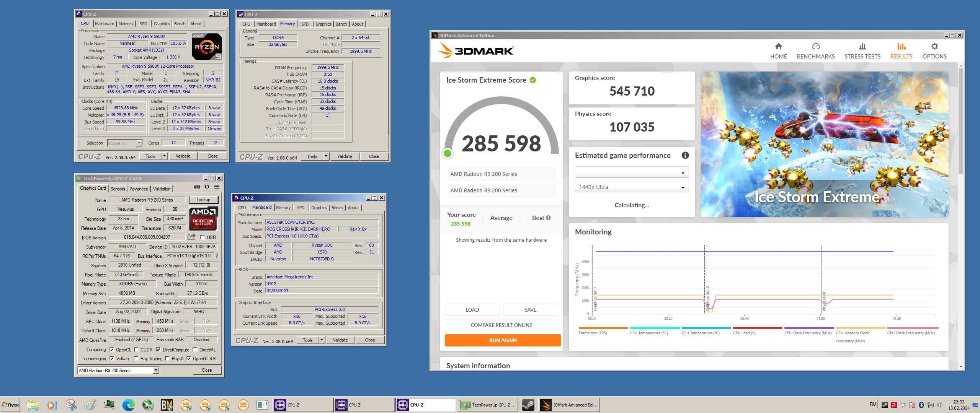Open the empty game selection dropdown

(x=632, y=172)
